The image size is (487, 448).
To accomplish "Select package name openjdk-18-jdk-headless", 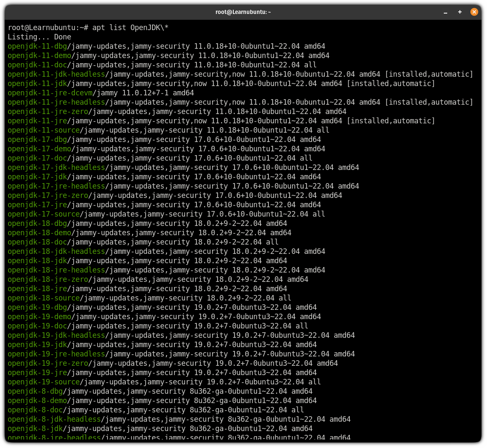I will pyautogui.click(x=56, y=251).
